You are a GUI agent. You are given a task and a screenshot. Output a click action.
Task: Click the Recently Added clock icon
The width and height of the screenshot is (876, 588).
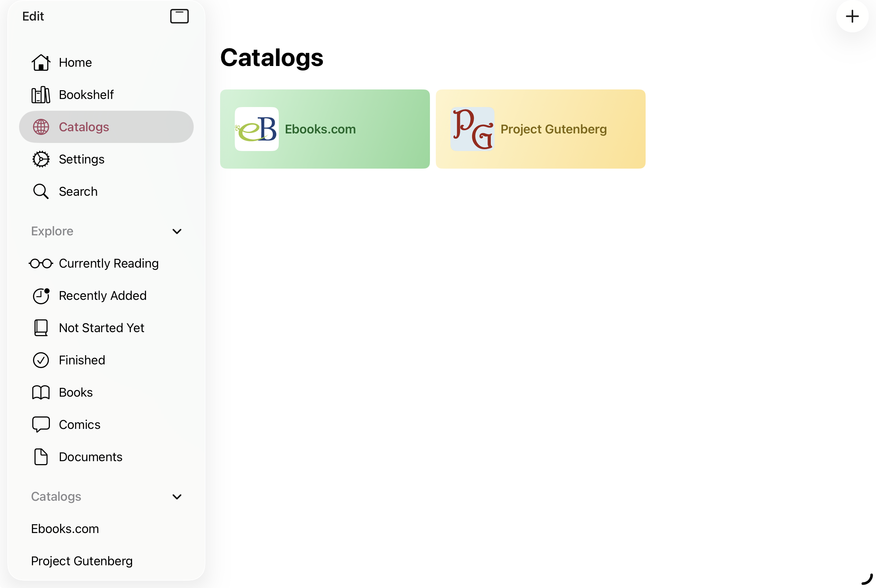pyautogui.click(x=40, y=296)
